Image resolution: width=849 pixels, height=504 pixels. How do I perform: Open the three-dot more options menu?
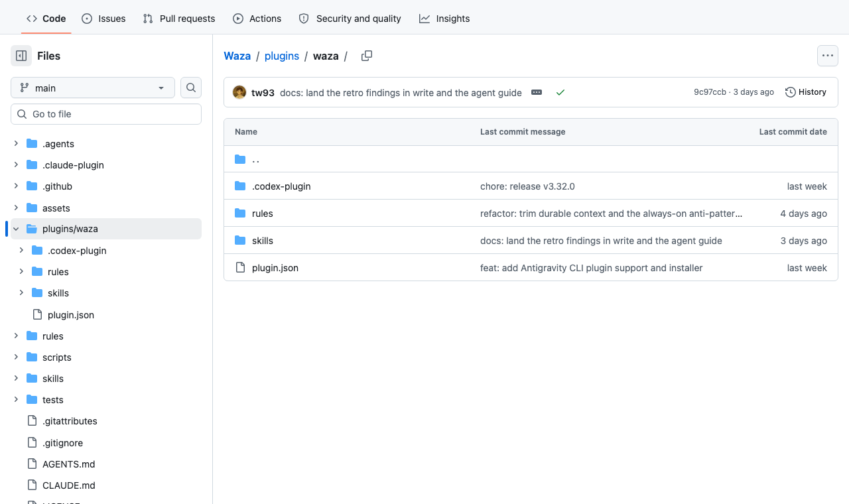(828, 56)
